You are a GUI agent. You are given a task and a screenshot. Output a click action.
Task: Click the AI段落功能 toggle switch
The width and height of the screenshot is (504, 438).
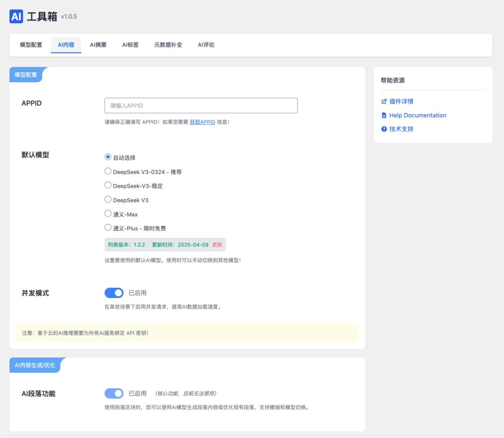(114, 394)
